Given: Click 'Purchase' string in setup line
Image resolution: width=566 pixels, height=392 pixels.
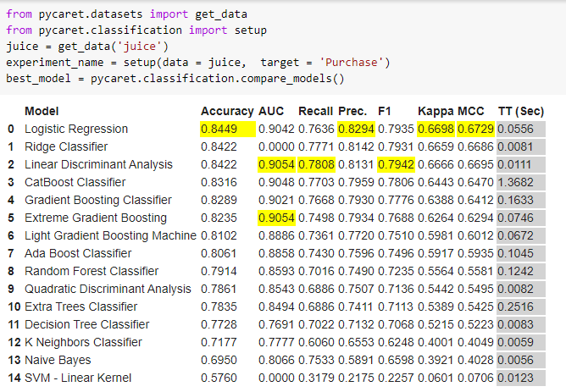Looking at the screenshot, I should (x=352, y=63).
